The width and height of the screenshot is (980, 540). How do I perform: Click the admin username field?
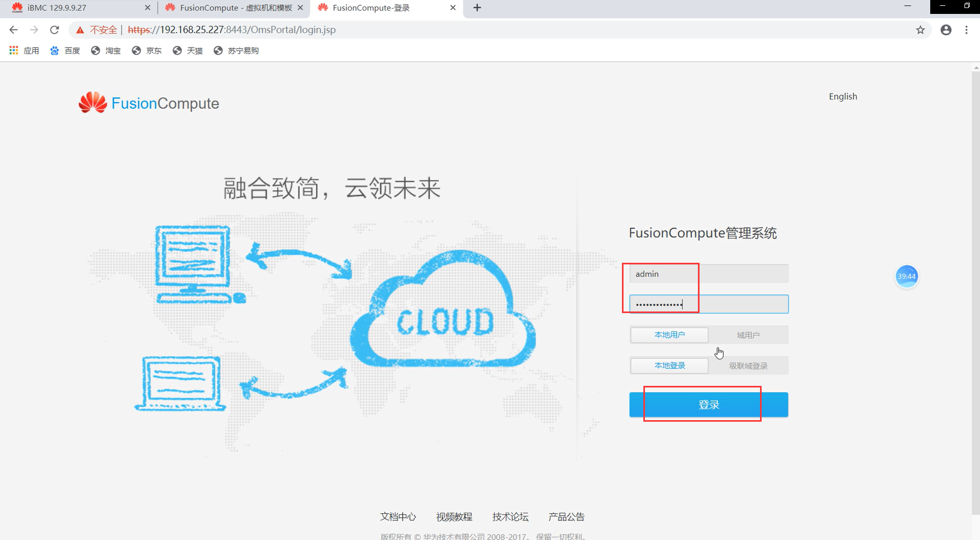(709, 273)
